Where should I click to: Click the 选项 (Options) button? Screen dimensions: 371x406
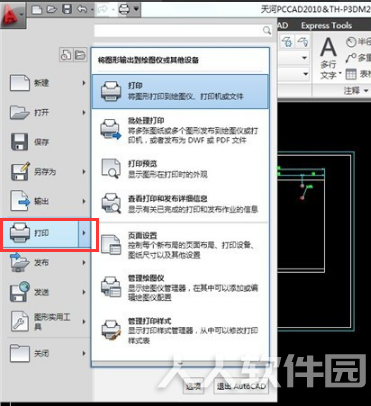[193, 386]
